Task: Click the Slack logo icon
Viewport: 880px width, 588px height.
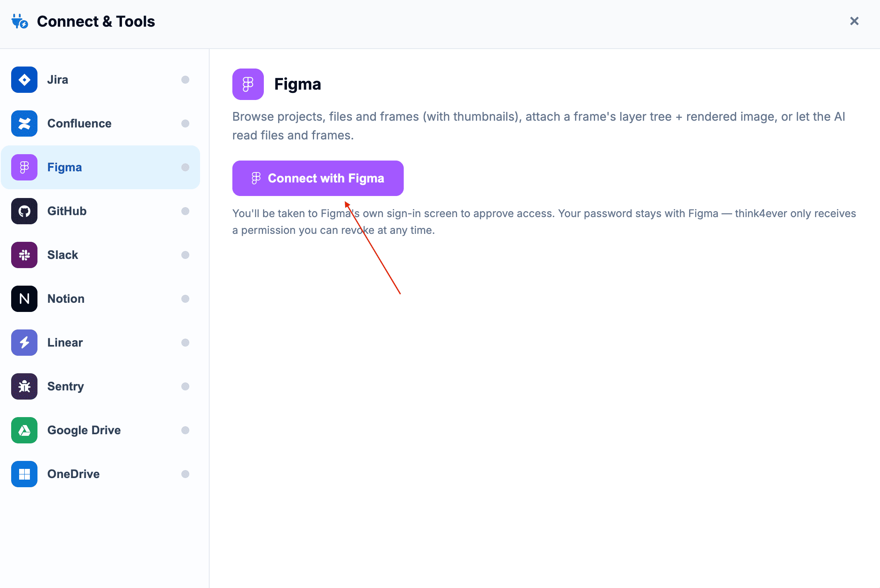Action: [24, 255]
